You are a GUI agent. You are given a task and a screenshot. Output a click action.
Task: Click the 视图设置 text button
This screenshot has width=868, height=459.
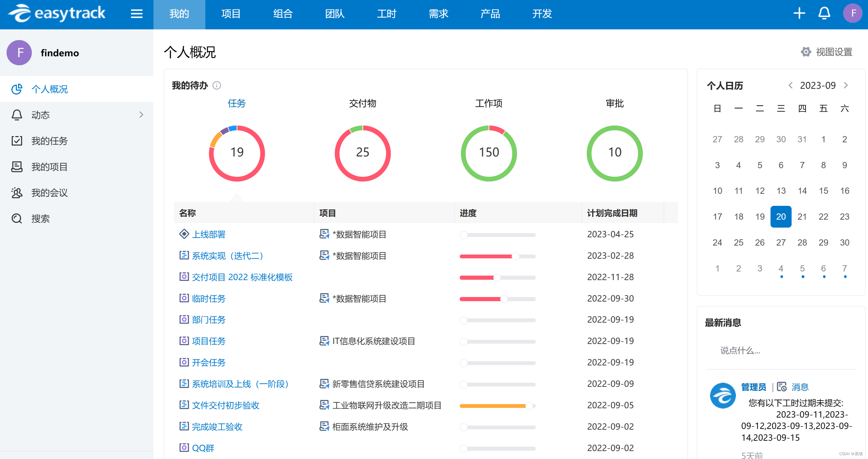(834, 52)
